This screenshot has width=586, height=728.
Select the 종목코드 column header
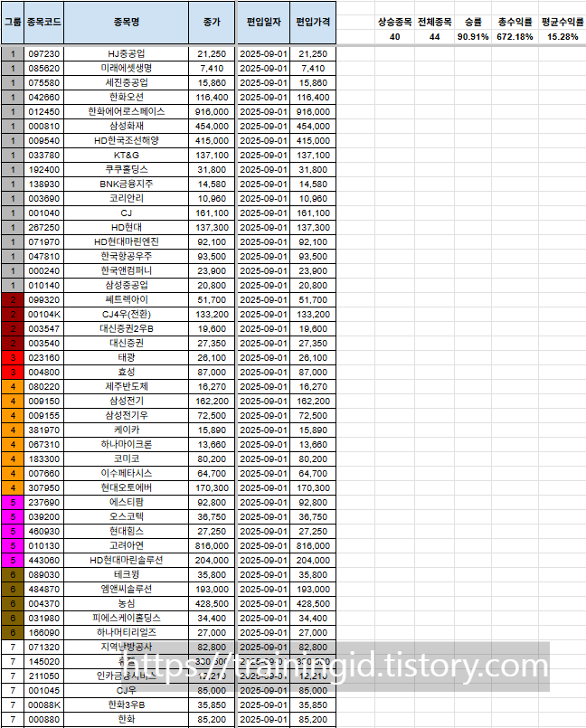coord(43,23)
